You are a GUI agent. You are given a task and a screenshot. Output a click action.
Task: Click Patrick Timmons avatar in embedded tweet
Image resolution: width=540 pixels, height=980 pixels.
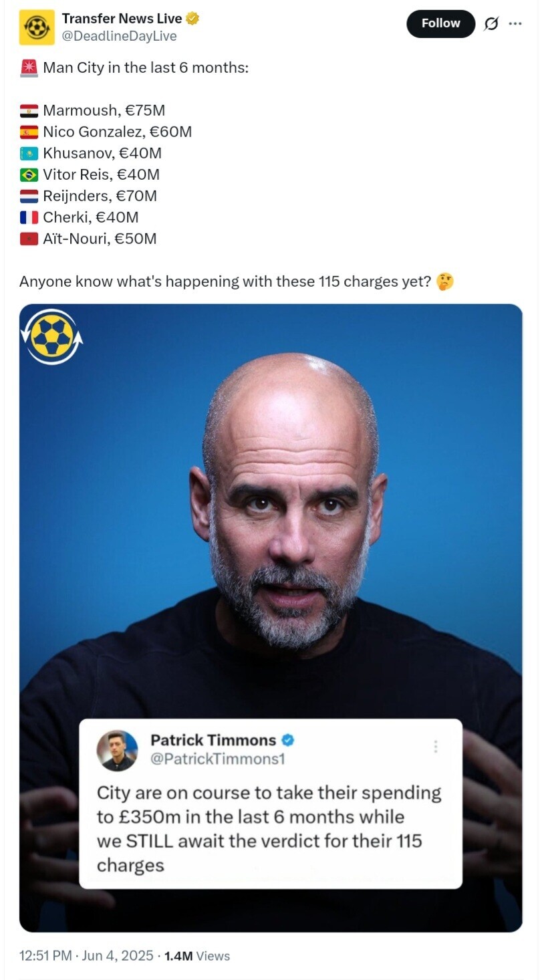tap(118, 750)
